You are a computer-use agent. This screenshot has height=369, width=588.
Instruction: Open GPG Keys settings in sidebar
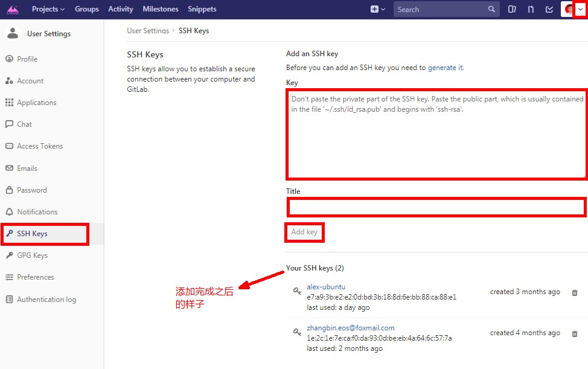point(32,255)
